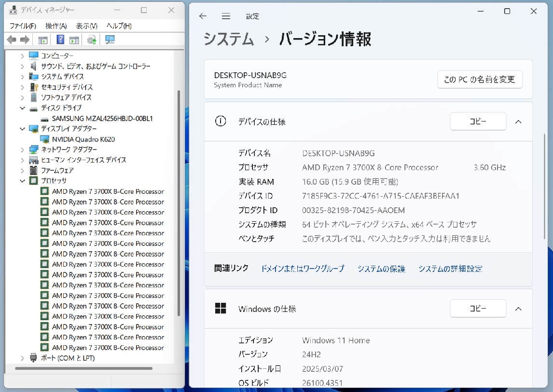This screenshot has width=553, height=392.
Task: Open システムの保護 link
Action: (381, 269)
